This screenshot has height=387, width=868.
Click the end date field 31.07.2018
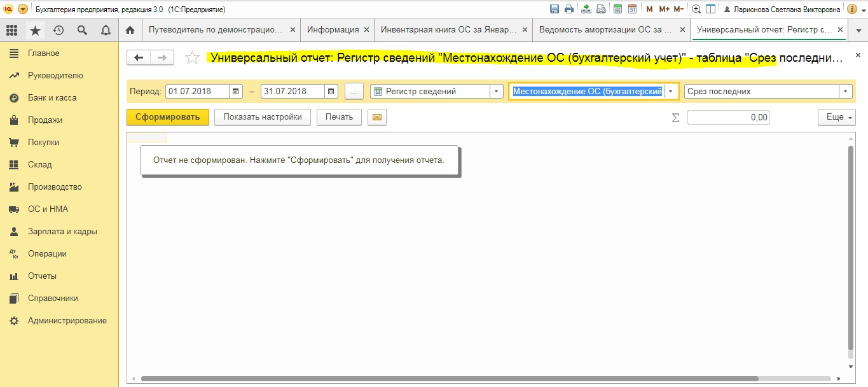click(x=293, y=91)
